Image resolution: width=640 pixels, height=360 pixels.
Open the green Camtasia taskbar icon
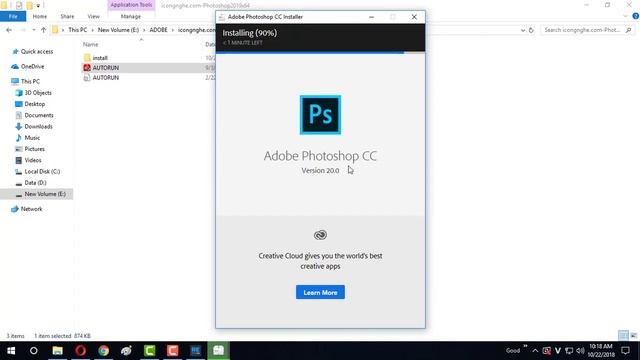point(150,351)
